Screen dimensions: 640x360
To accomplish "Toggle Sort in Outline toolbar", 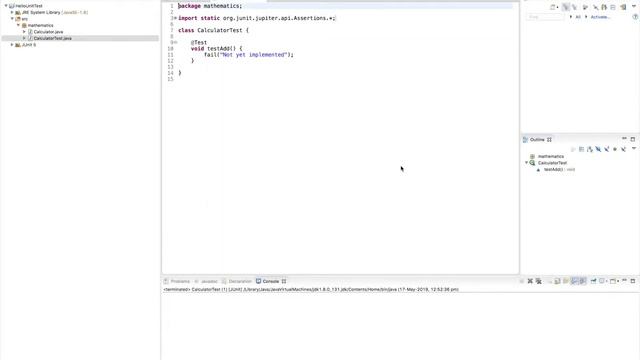I will pyautogui.click(x=589, y=149).
